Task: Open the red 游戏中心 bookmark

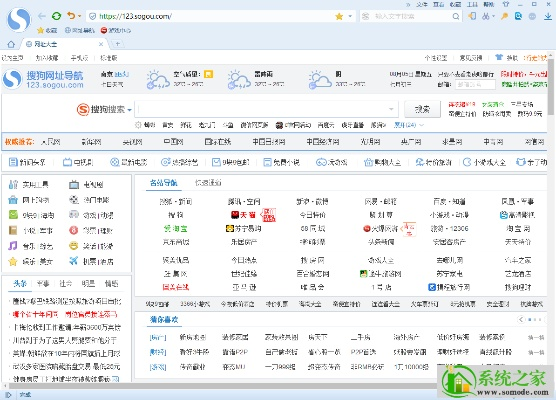Action: pyautogui.click(x=116, y=30)
